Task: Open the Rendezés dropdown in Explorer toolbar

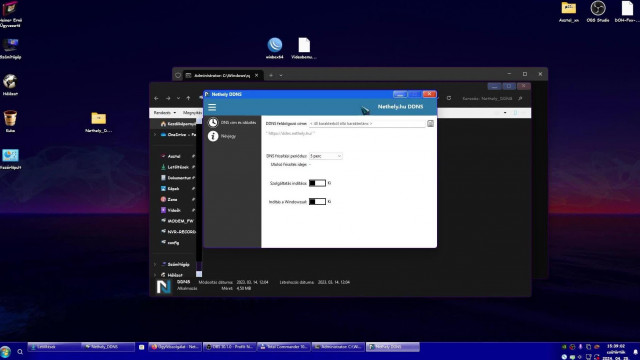Action: point(165,113)
